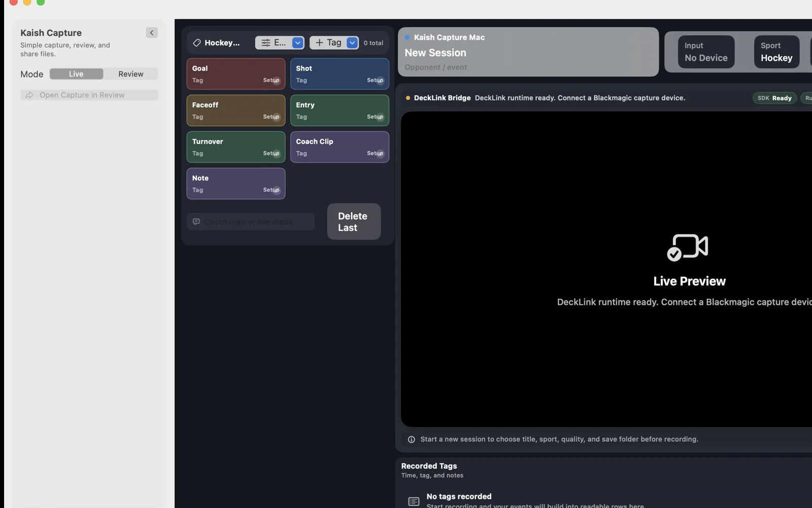Open Setup on the Shot tag

(376, 80)
